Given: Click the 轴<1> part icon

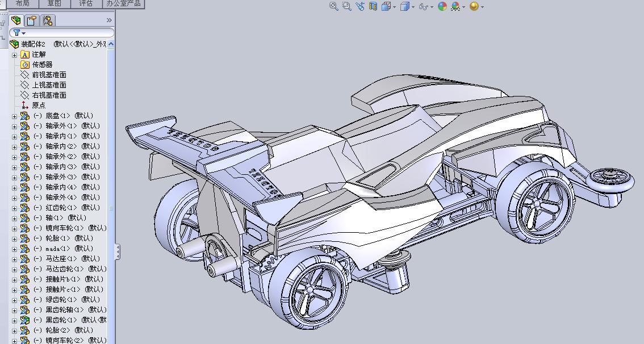Looking at the screenshot, I should [x=25, y=218].
